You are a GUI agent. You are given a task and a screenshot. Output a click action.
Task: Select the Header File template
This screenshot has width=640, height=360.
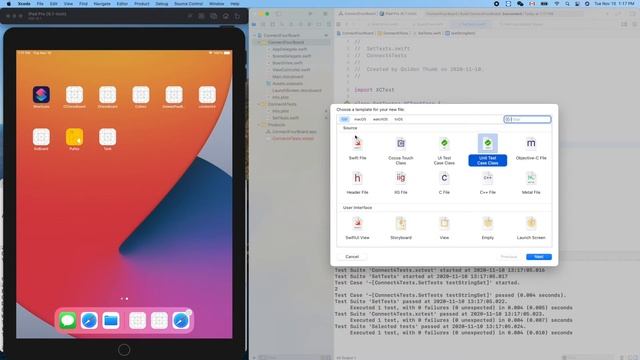[x=357, y=182]
